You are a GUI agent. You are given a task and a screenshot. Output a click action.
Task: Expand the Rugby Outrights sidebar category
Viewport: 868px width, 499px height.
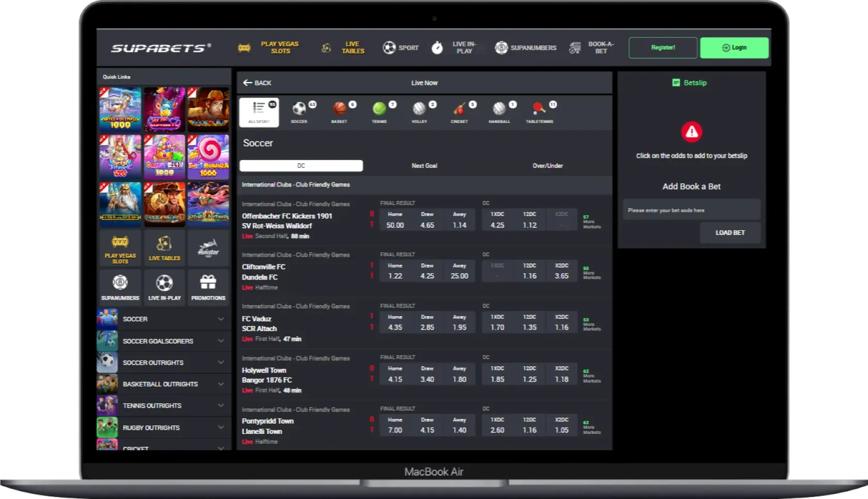(164, 428)
